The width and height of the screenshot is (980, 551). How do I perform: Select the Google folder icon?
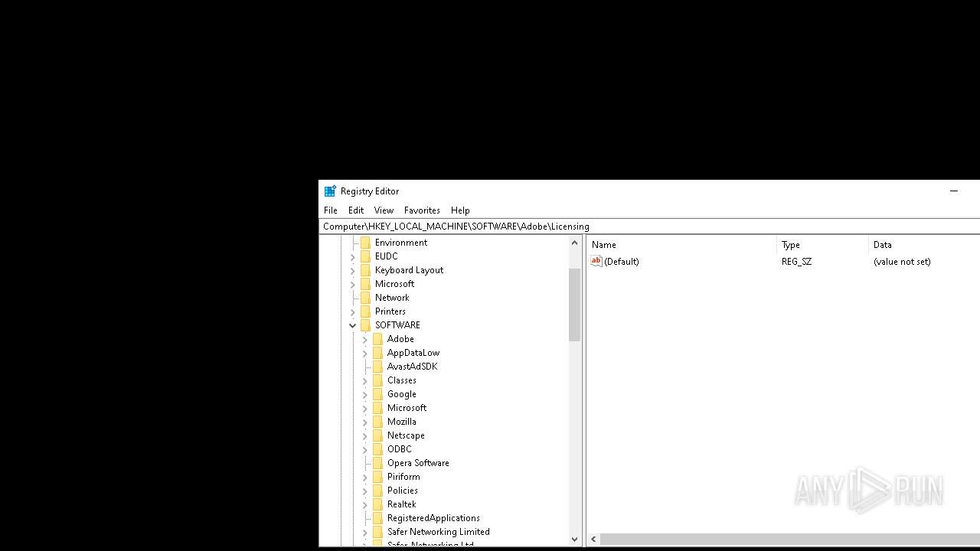point(377,394)
